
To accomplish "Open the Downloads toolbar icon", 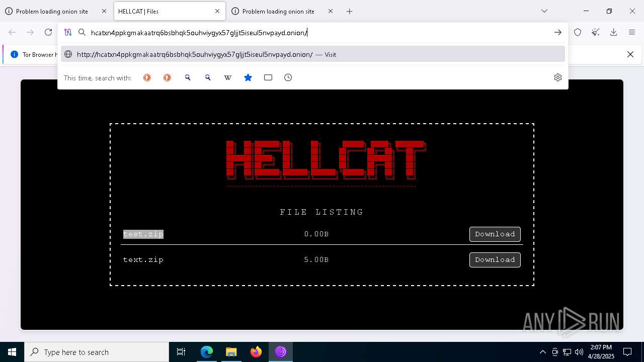I will click(613, 32).
